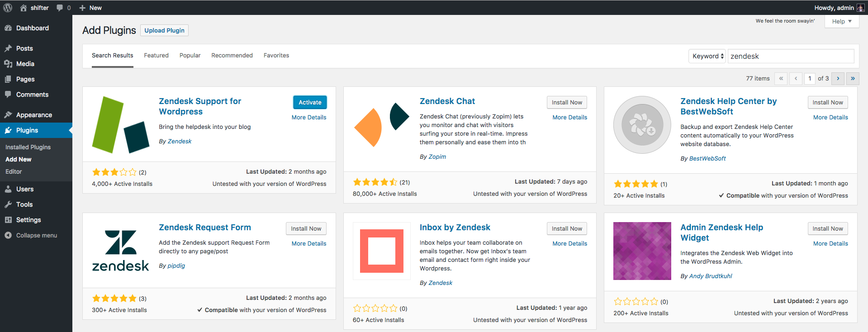
Task: Install Admin Zendesk Help Widget
Action: [x=828, y=228]
